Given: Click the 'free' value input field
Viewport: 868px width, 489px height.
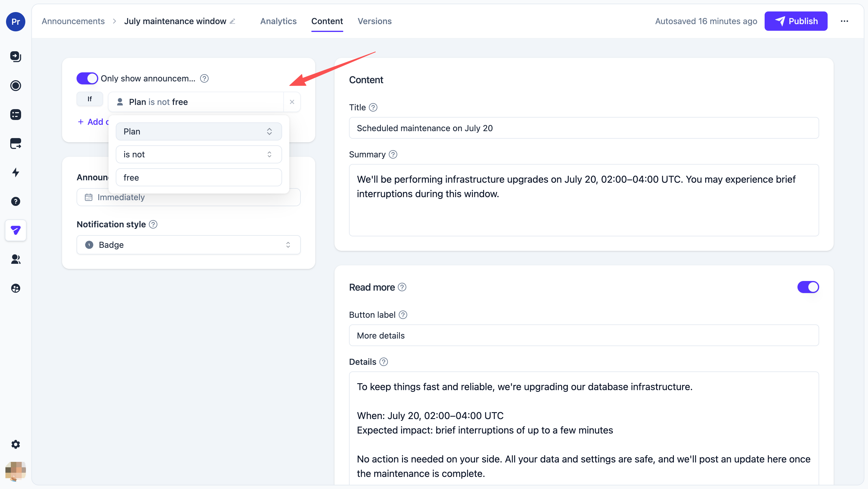Looking at the screenshot, I should 199,177.
